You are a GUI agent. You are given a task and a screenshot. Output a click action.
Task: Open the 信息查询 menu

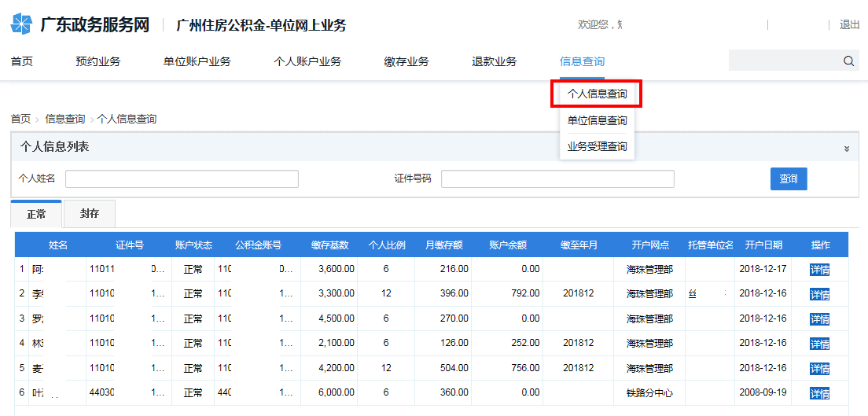coord(583,61)
